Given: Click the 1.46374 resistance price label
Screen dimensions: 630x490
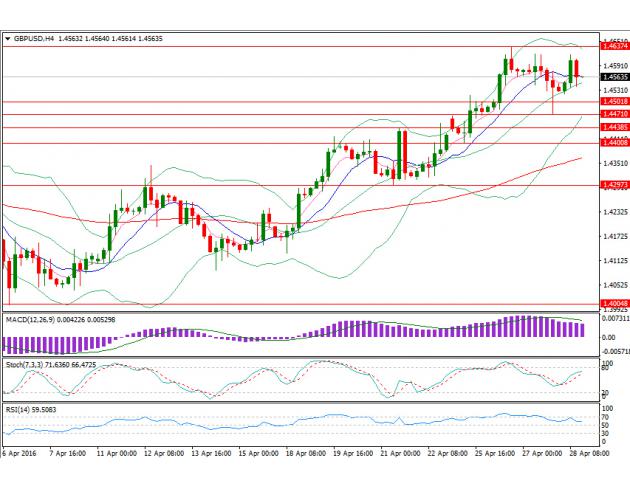Looking at the screenshot, I should coord(614,46).
